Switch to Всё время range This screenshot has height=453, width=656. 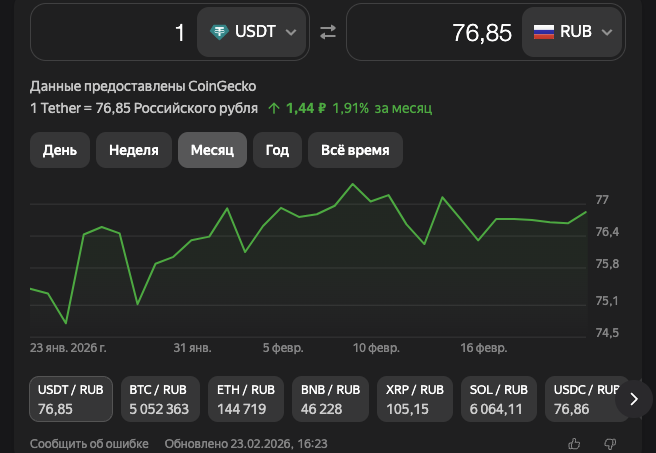(355, 150)
